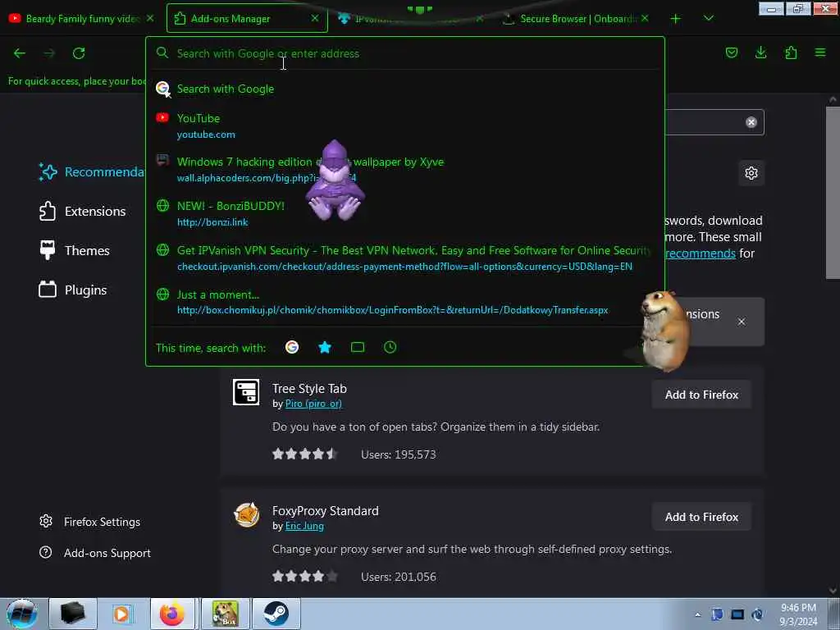840x630 pixels.
Task: Clear the add-ons search field
Action: 751,122
